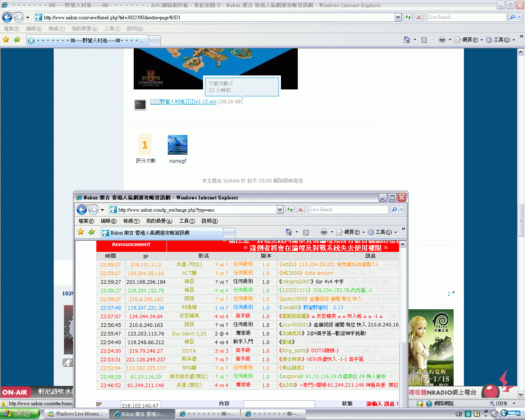This screenshot has width=525, height=420.
Task: Click Back arrow in main browser window
Action: point(7,17)
